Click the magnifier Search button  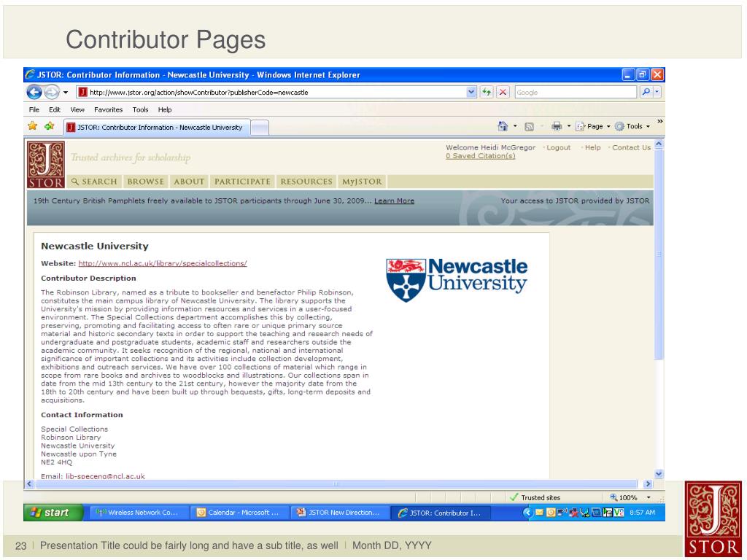point(646,92)
